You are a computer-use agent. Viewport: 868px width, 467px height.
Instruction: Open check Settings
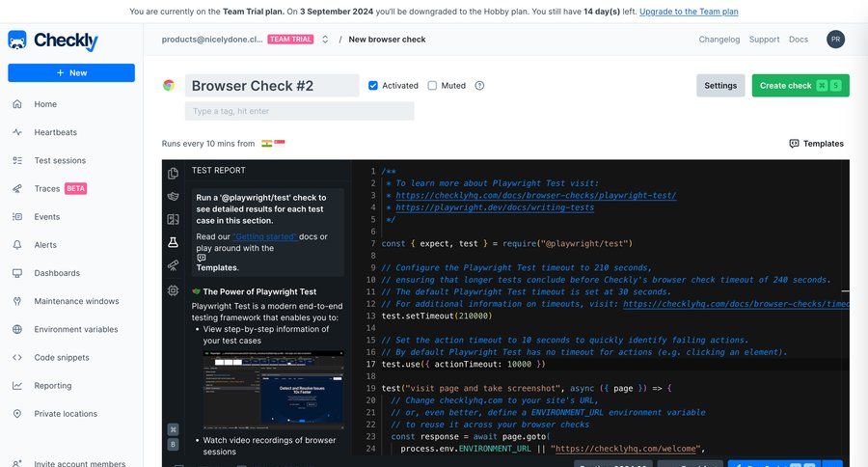pos(720,85)
